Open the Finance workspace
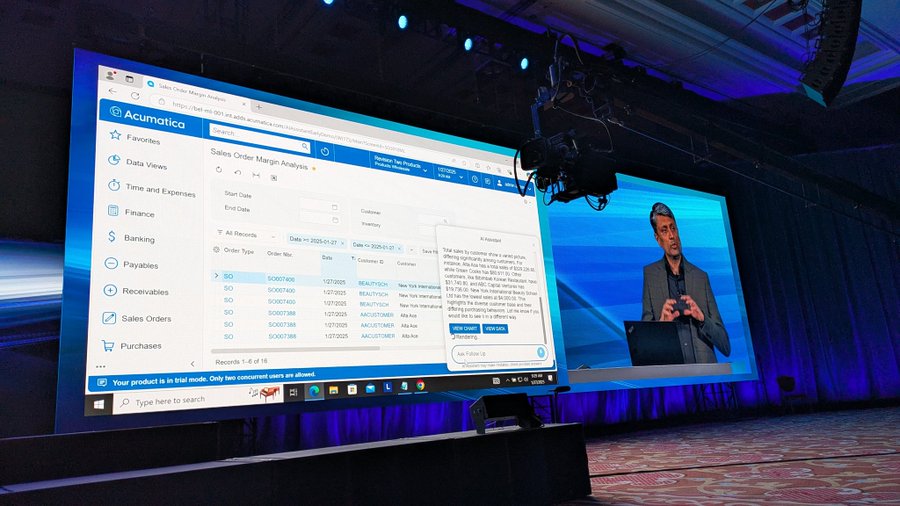Screen dimensions: 900x506 [139, 213]
